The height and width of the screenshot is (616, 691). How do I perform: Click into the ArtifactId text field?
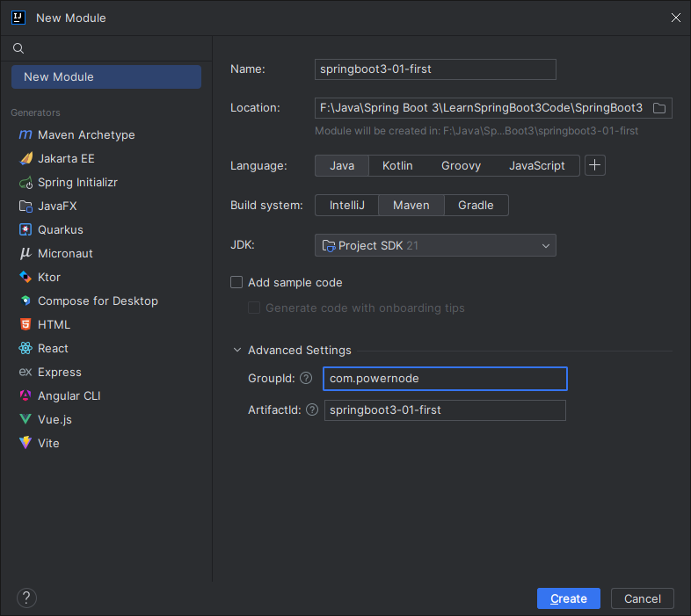click(x=444, y=410)
